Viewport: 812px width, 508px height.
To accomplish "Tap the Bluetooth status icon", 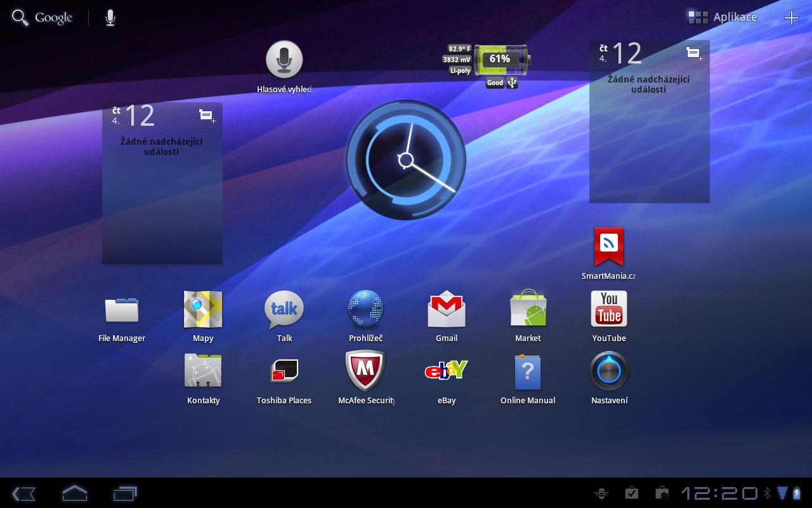I will point(767,493).
